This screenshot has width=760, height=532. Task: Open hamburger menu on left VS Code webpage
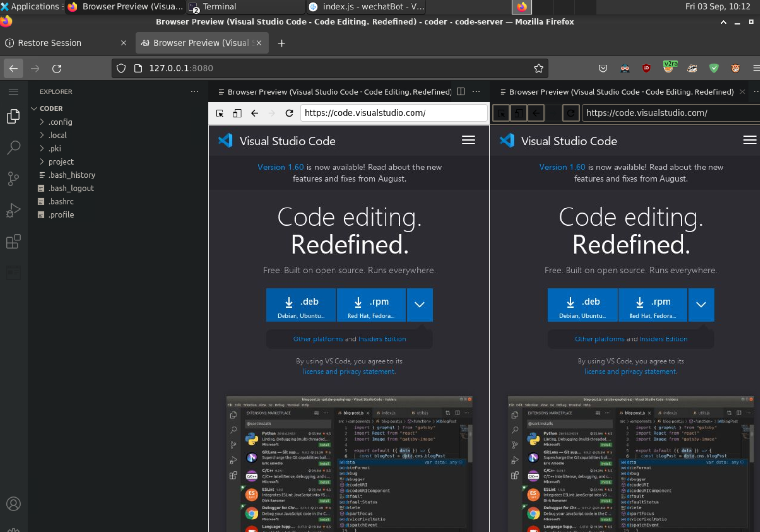point(468,140)
